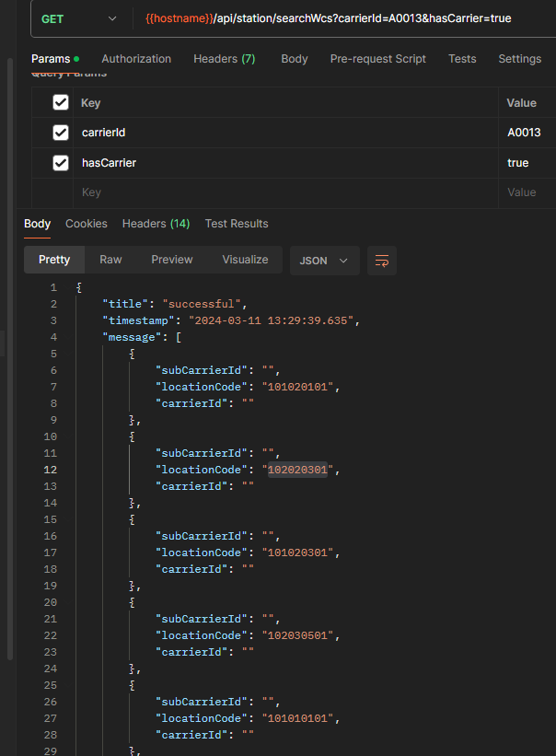The height and width of the screenshot is (756, 556).
Task: Click locationCode value 102030501
Action: 297,635
